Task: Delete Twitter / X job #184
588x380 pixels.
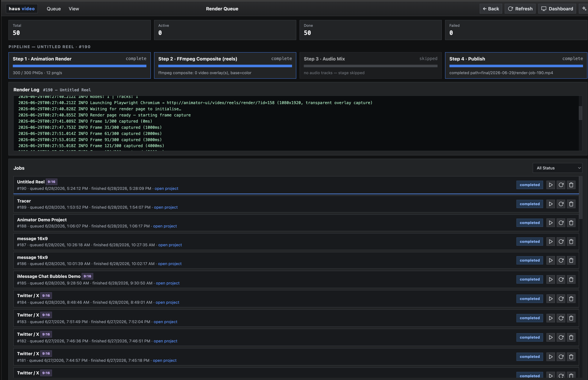Action: click(x=571, y=299)
